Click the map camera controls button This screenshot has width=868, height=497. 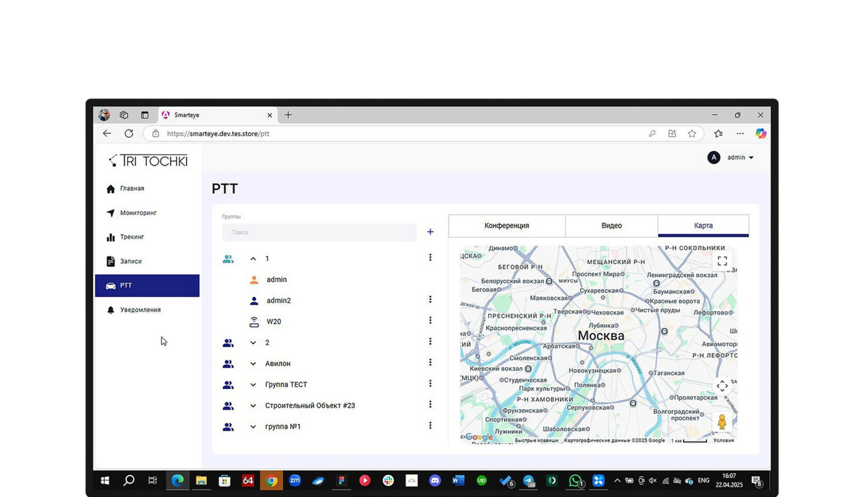pyautogui.click(x=722, y=386)
